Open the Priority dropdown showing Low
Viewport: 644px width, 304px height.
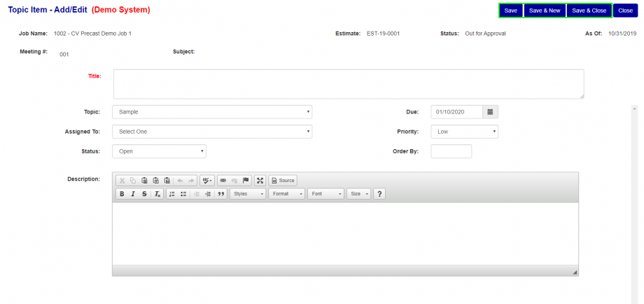pos(465,132)
